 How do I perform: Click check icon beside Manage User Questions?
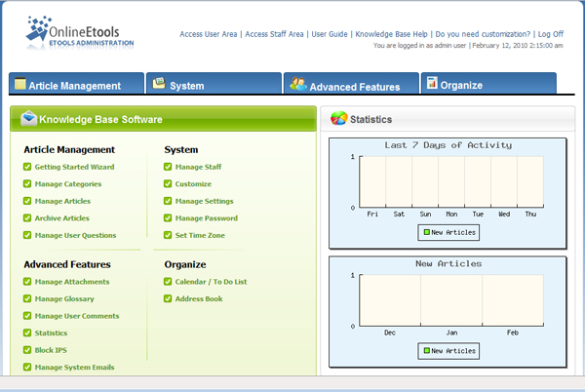(x=27, y=235)
